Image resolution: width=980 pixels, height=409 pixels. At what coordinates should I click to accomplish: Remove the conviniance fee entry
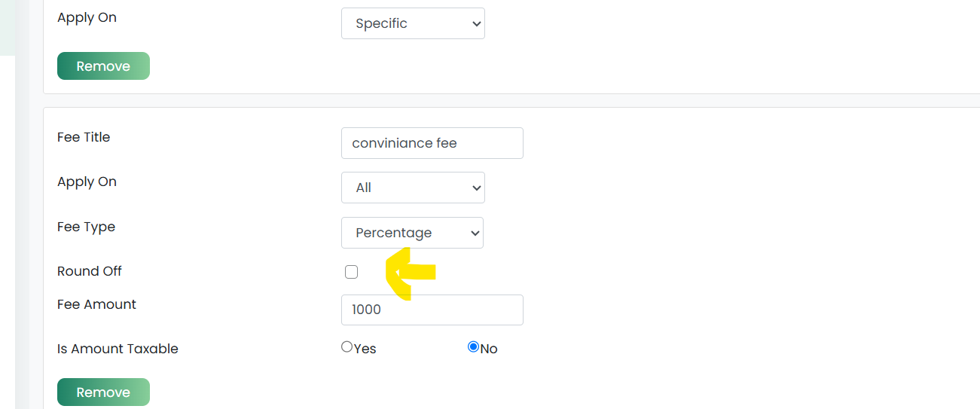coord(103,392)
